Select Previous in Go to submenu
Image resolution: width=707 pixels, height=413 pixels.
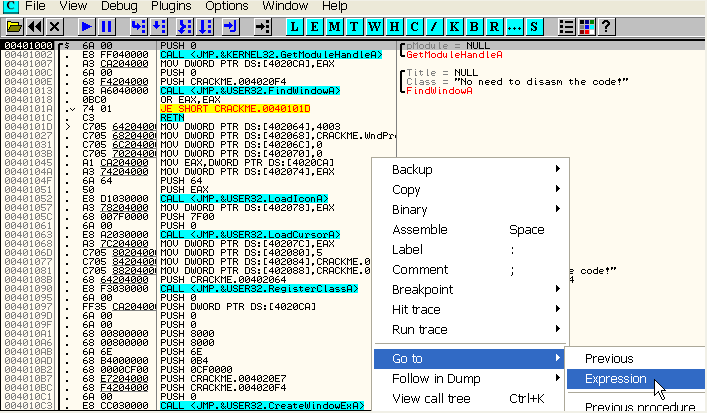(635, 358)
